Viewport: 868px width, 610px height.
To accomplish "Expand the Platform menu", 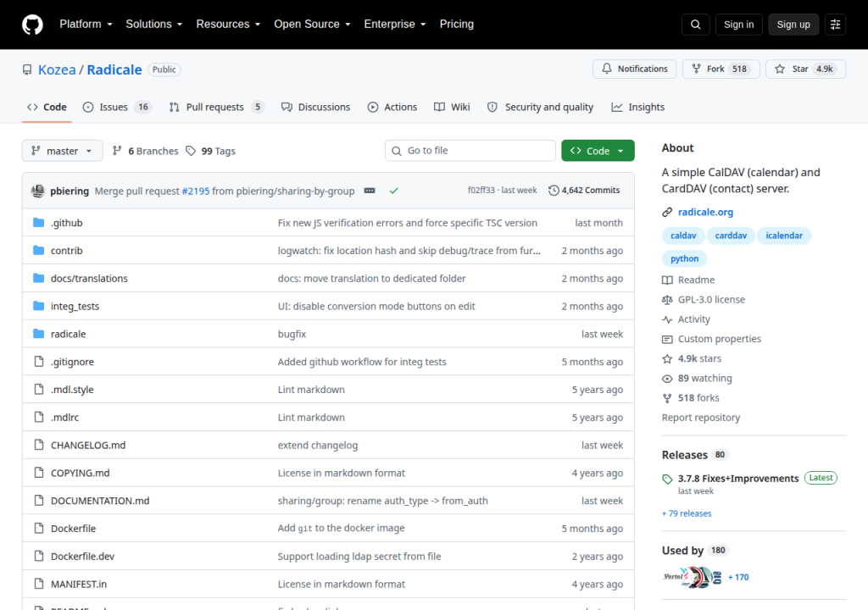I will click(x=86, y=25).
